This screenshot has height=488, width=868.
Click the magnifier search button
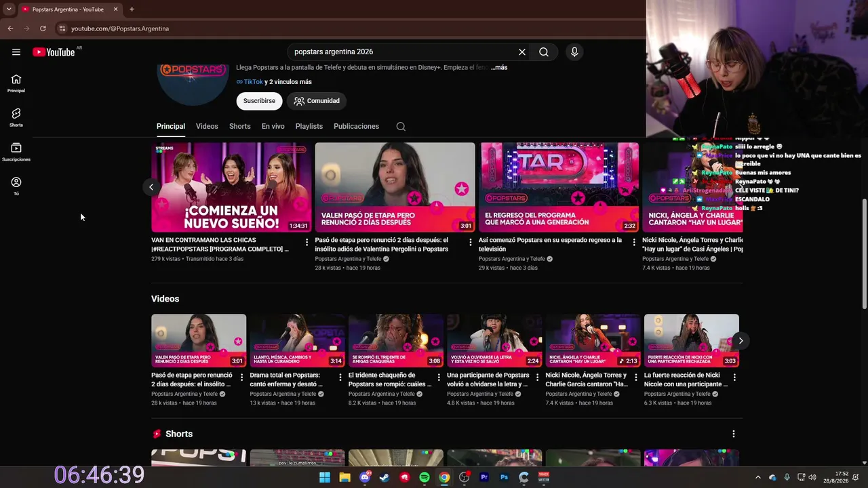[x=544, y=52]
